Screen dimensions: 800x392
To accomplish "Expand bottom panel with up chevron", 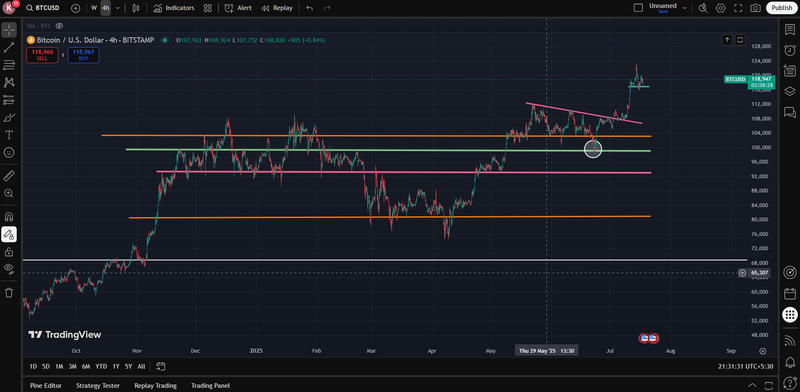I will click(753, 385).
